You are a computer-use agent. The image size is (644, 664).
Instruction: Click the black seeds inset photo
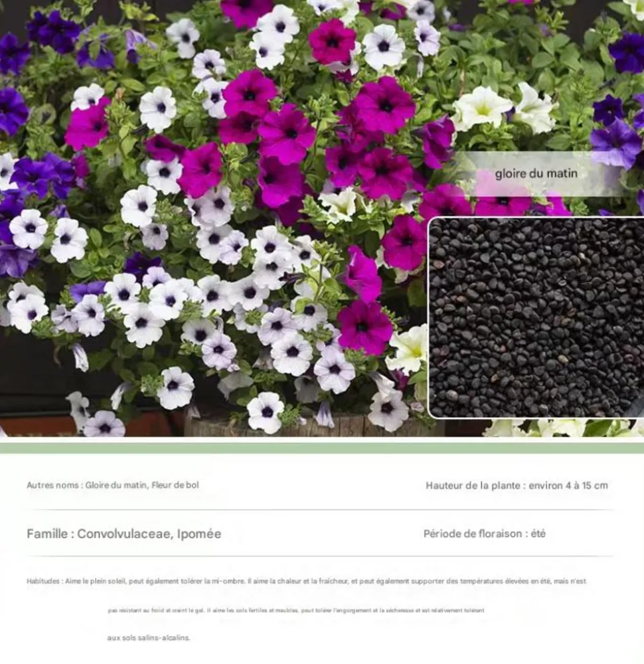click(536, 317)
